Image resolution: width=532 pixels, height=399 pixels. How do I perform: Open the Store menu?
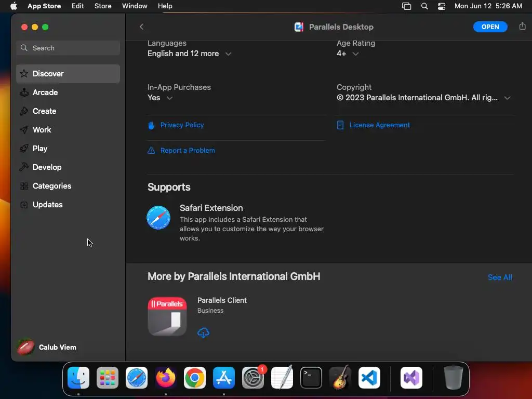[103, 6]
